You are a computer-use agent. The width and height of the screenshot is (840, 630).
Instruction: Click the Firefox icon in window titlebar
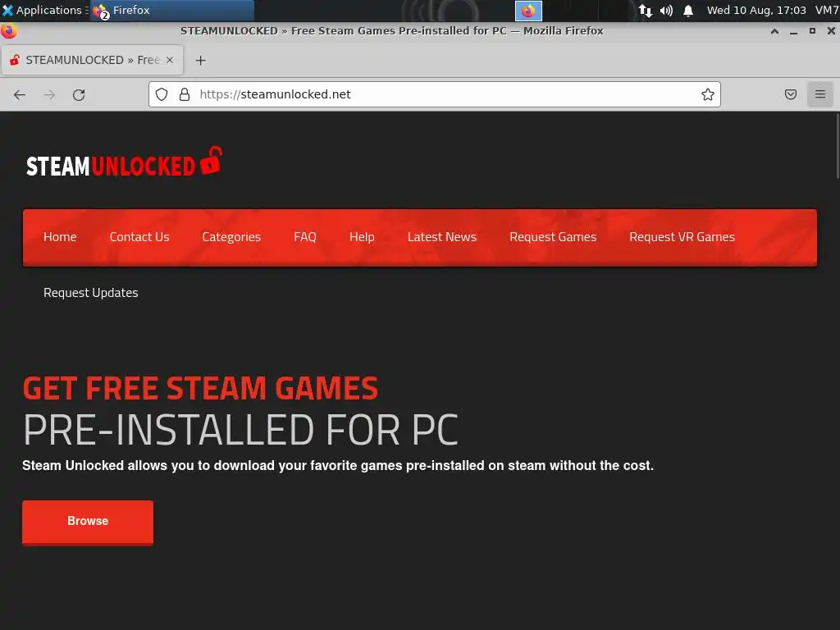click(8, 31)
